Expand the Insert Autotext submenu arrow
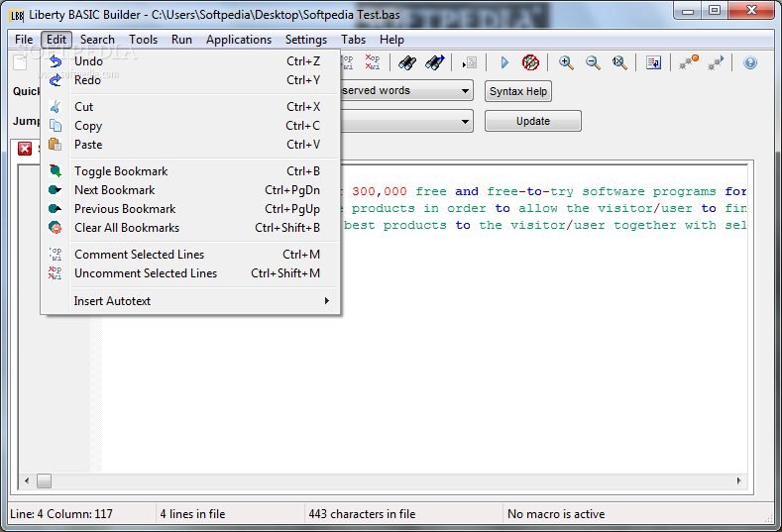Image resolution: width=782 pixels, height=532 pixels. [x=327, y=300]
